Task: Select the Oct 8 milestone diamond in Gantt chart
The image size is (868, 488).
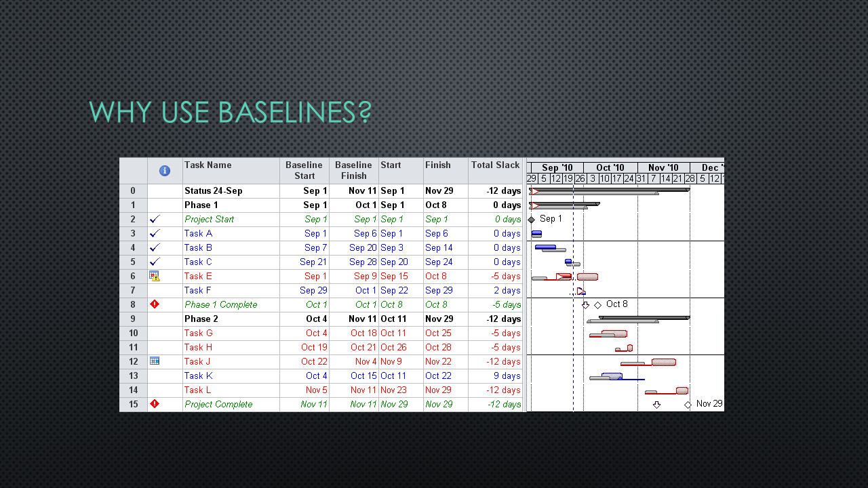Action: click(x=597, y=305)
